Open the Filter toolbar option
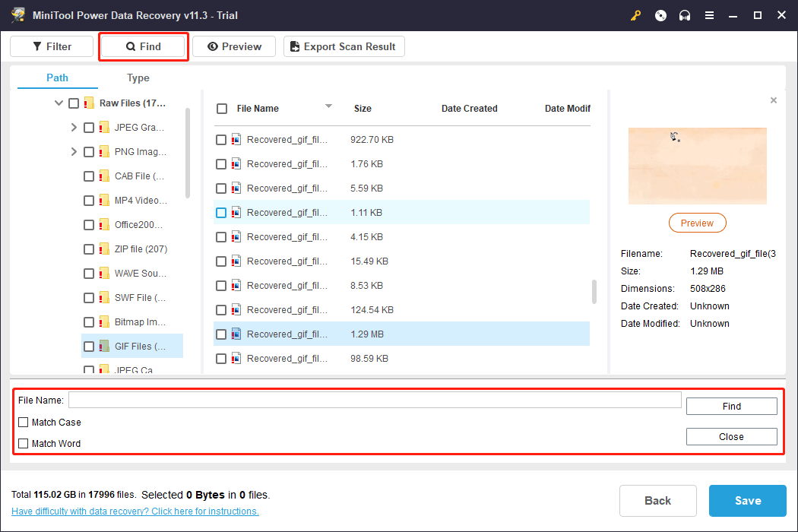Image resolution: width=798 pixels, height=532 pixels. pos(52,46)
